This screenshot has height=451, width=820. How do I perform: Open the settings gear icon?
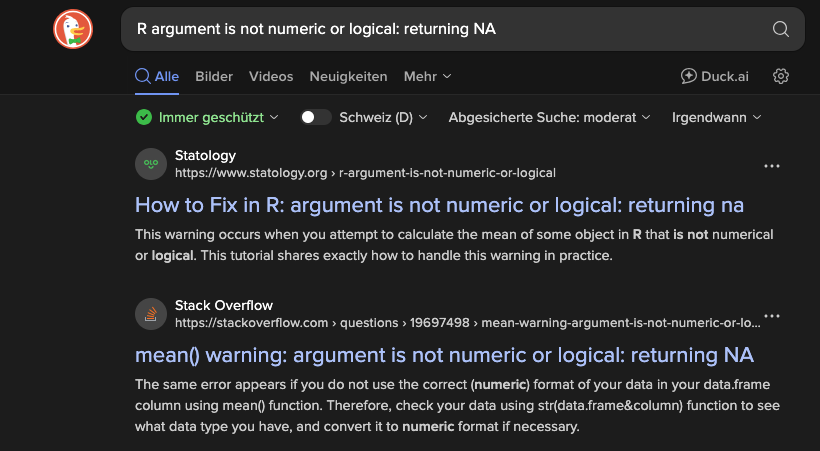(x=781, y=76)
